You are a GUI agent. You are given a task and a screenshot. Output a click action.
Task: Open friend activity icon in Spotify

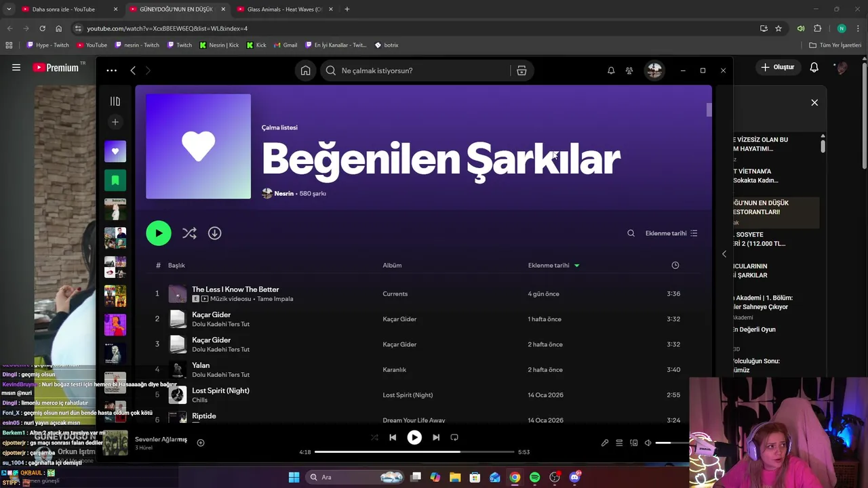pyautogui.click(x=629, y=70)
